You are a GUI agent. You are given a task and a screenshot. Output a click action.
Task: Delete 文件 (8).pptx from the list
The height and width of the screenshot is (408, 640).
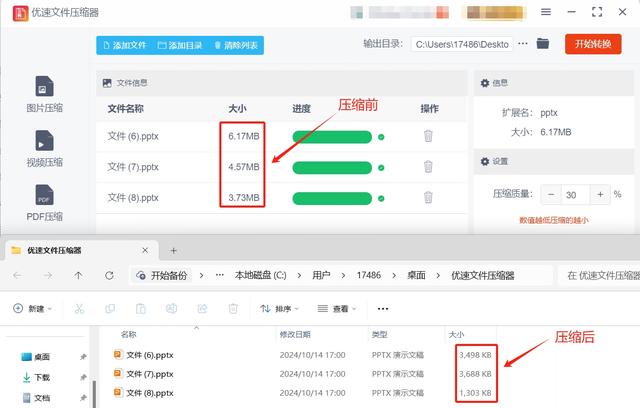[428, 197]
